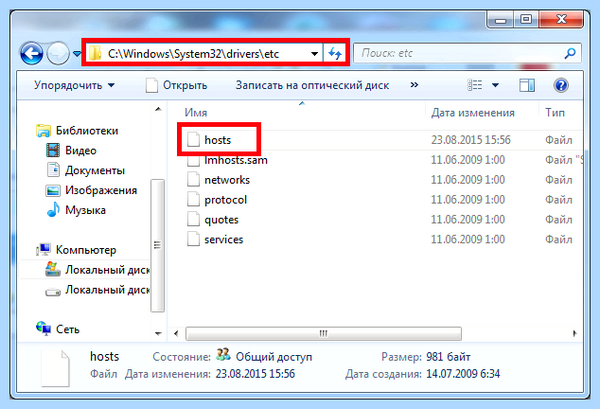Click Размер value 981 байт
Viewport: 600px width, 409px height.
(x=448, y=357)
